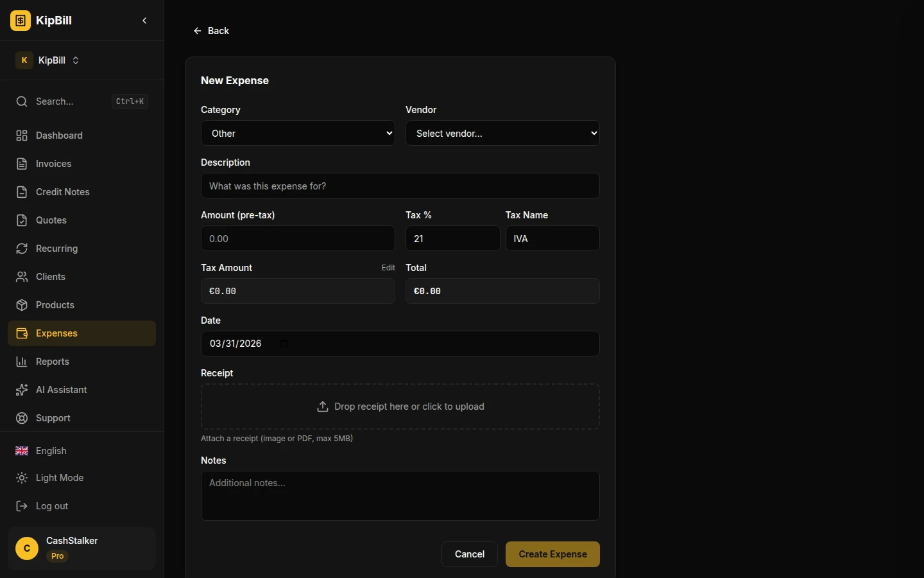The width and height of the screenshot is (924, 578).
Task: Open the search box icon
Action: 22,101
